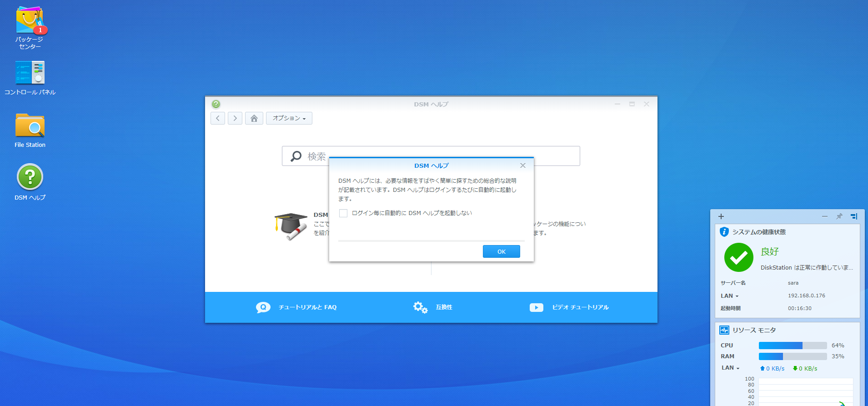This screenshot has height=406, width=868.
Task: Click the green healthy checkmark icon
Action: coord(739,257)
